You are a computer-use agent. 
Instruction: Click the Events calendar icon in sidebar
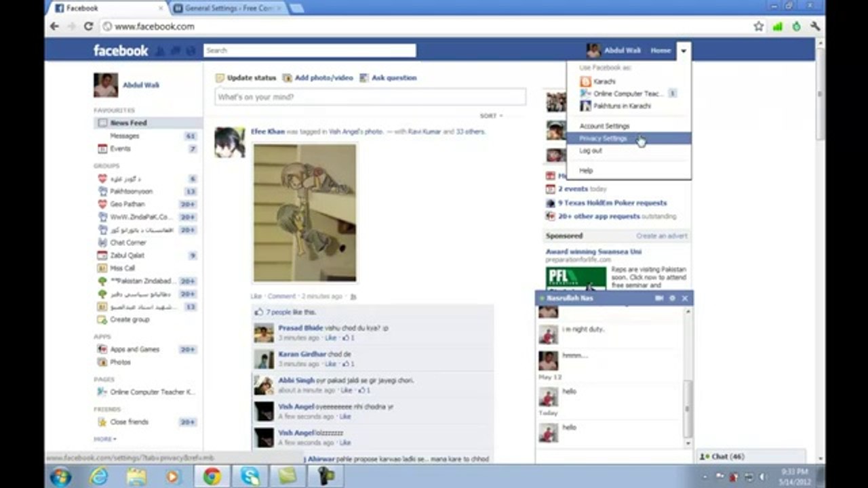coord(102,149)
